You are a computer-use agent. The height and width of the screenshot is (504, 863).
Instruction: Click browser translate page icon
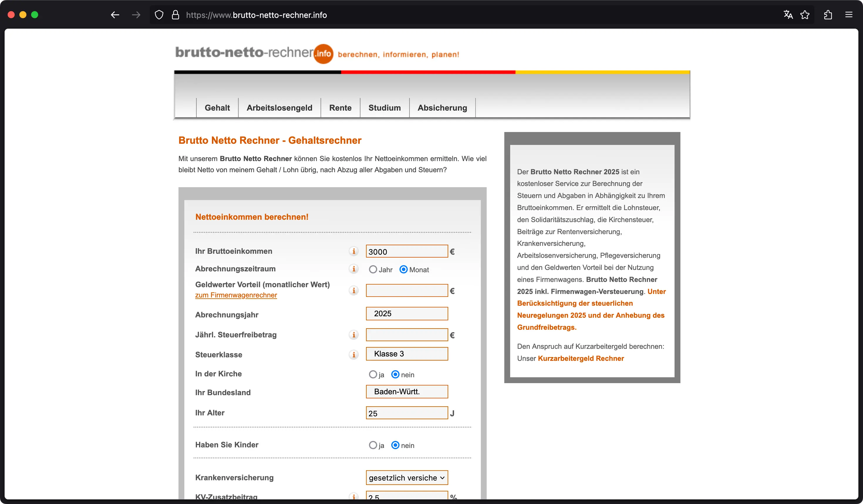coord(788,15)
